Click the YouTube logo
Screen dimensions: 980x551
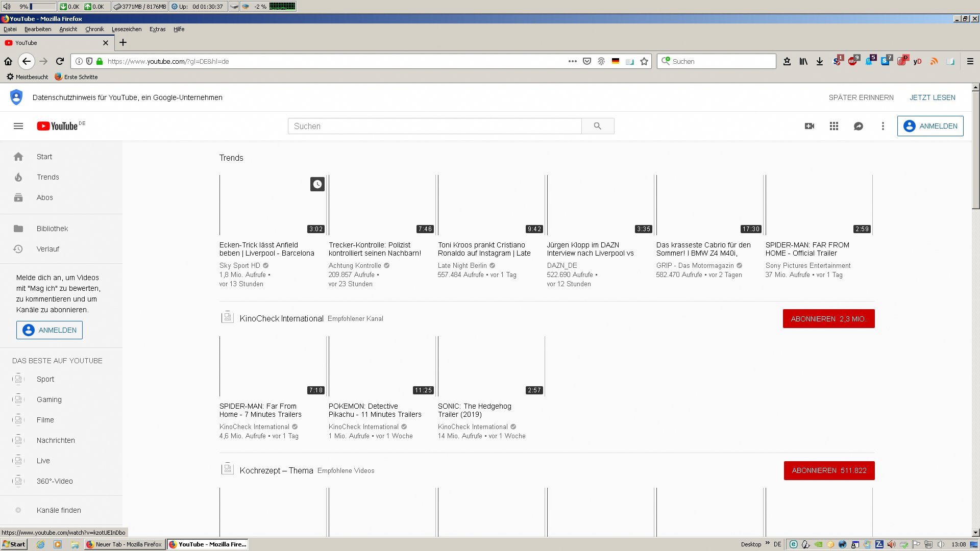coord(58,126)
